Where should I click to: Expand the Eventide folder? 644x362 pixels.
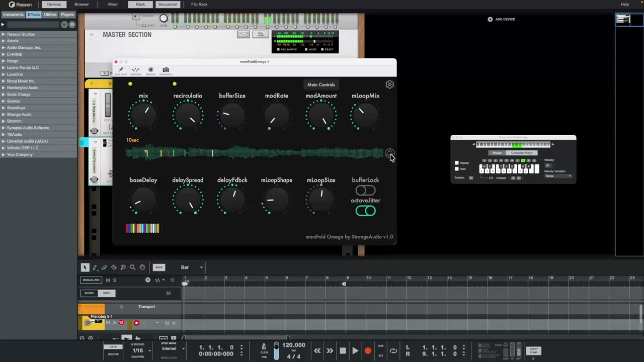click(3, 54)
